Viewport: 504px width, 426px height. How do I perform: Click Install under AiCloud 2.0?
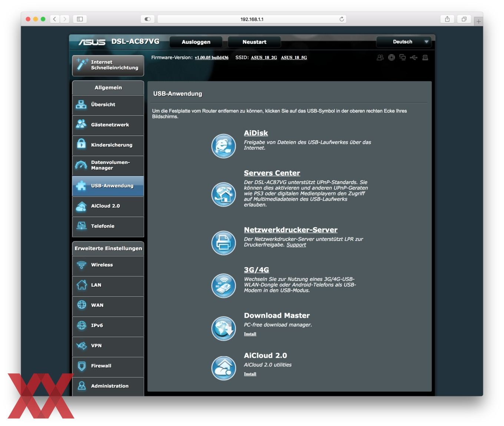pos(250,374)
